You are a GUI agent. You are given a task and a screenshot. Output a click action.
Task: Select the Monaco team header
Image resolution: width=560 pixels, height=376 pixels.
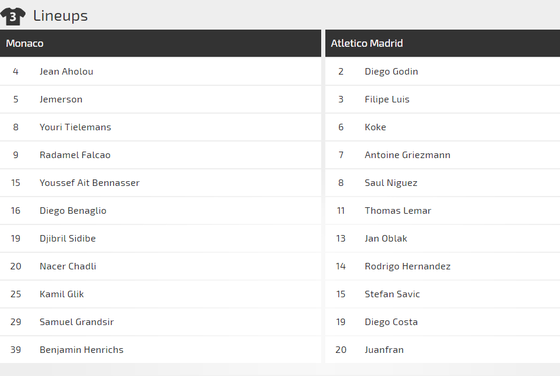click(x=160, y=43)
